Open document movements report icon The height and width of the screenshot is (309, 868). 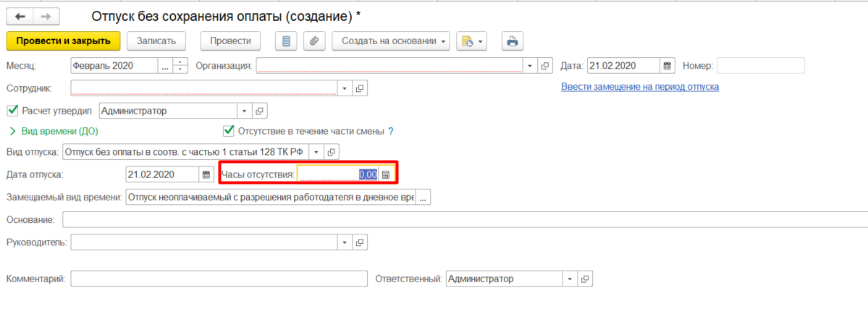pos(286,41)
